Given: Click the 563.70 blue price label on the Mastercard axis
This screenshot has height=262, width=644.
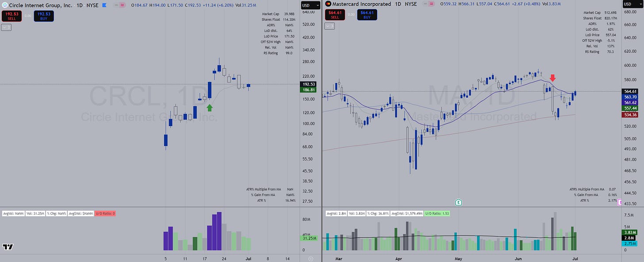Looking at the screenshot, I should (631, 97).
